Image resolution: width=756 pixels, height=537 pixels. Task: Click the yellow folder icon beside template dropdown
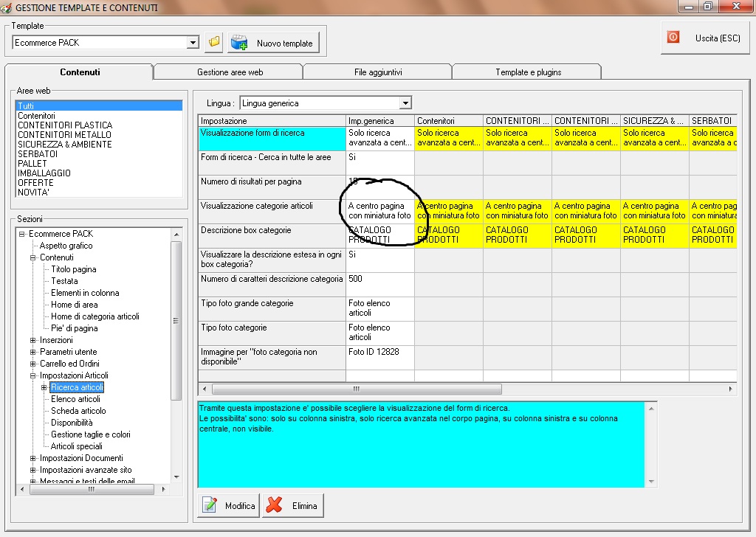[x=214, y=42]
